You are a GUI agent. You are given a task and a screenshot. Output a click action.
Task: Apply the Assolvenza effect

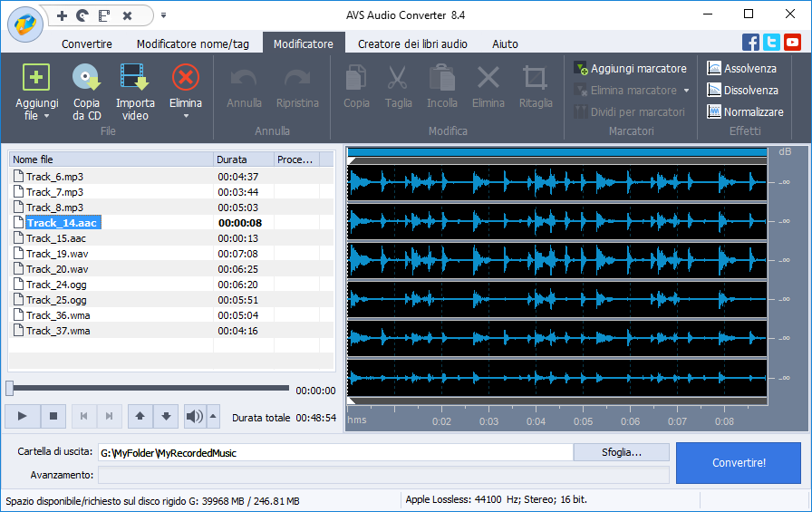click(x=741, y=68)
